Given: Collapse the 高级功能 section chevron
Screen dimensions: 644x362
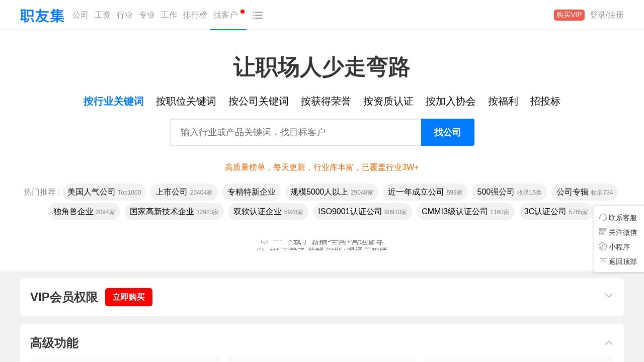Looking at the screenshot, I should [609, 342].
